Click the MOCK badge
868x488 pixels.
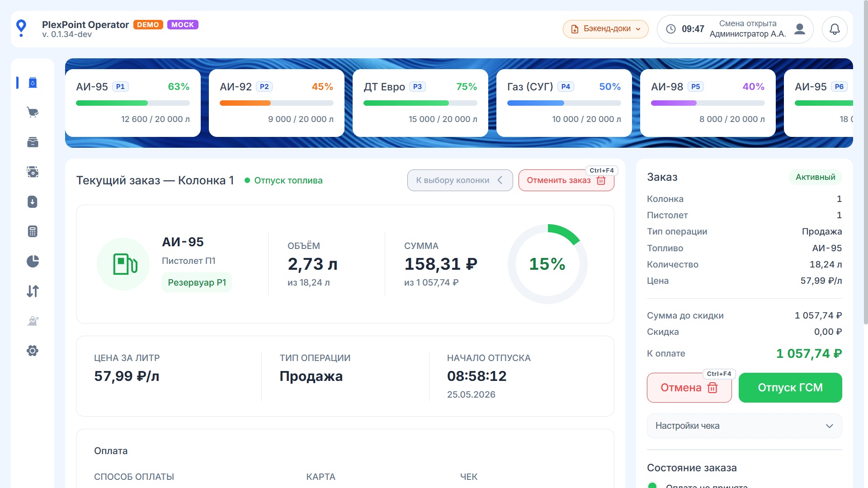183,25
